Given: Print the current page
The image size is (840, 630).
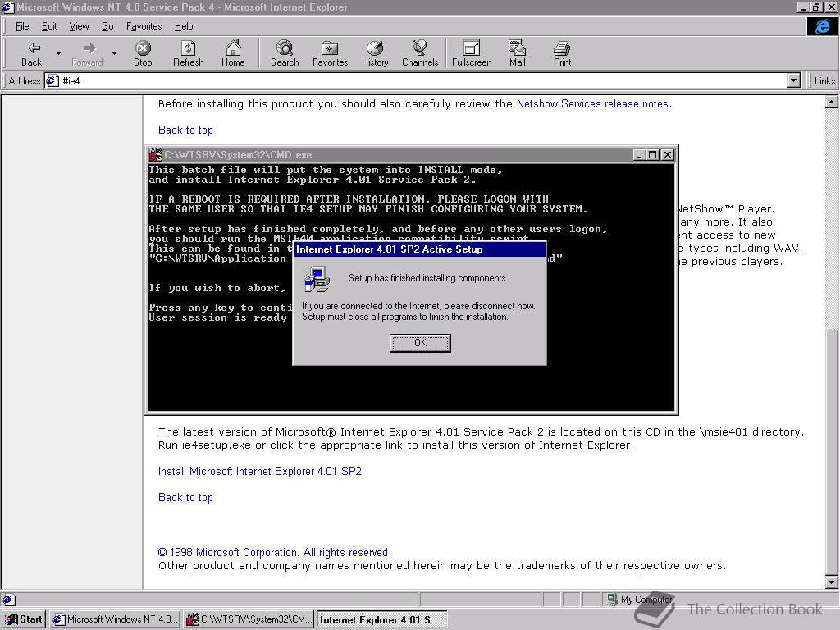Looking at the screenshot, I should [562, 53].
